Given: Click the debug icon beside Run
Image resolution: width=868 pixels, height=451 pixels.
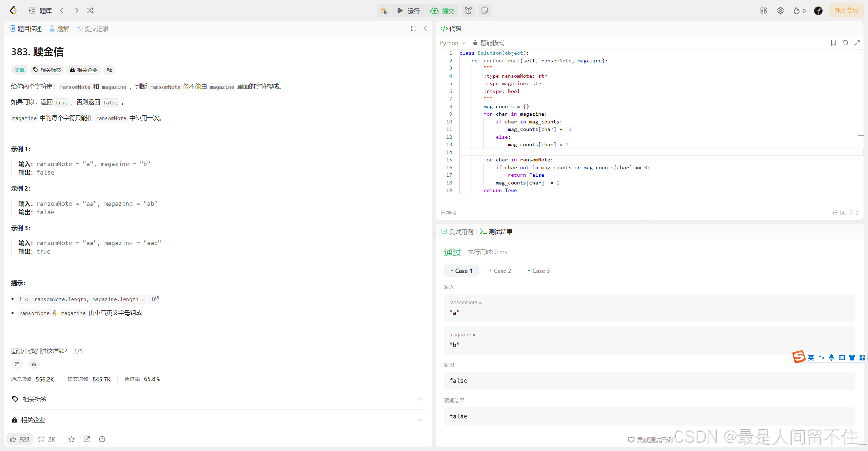Looking at the screenshot, I should coord(383,11).
